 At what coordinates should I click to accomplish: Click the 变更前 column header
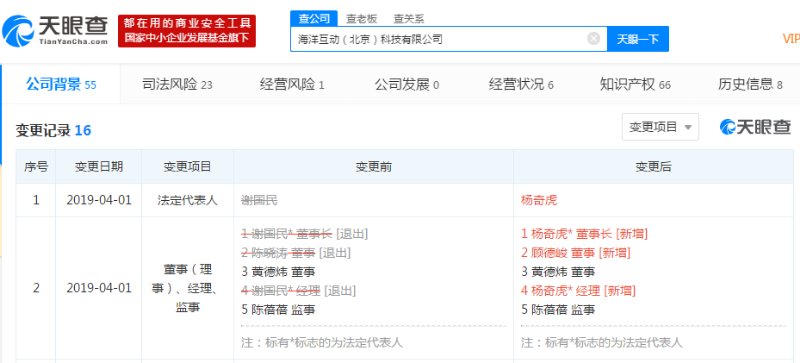click(373, 166)
